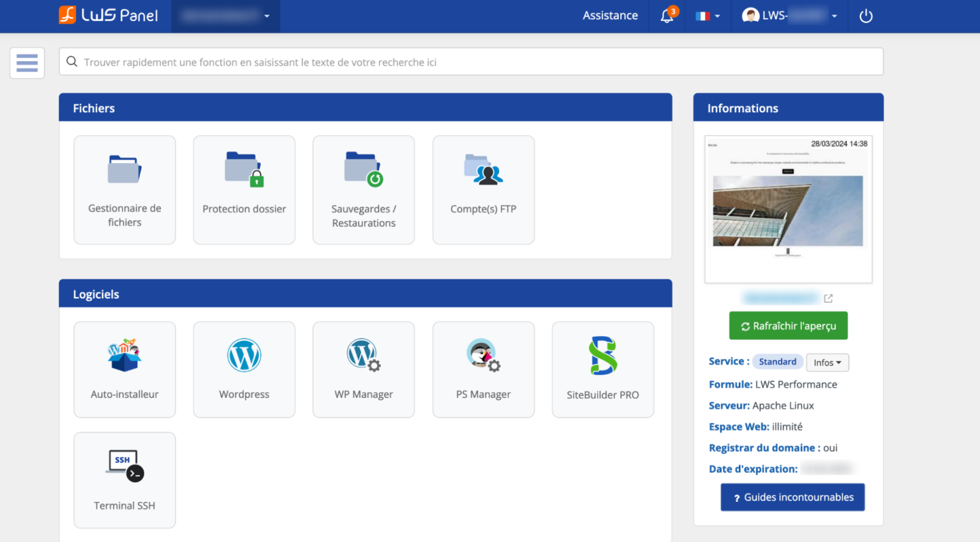Open WP Manager
Image resolution: width=980 pixels, height=542 pixels.
point(364,370)
